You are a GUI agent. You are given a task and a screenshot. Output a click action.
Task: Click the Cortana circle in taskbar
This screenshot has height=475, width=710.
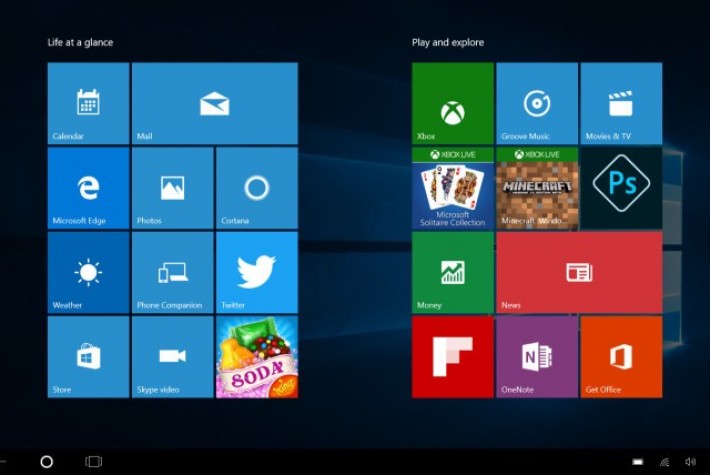tap(47, 461)
